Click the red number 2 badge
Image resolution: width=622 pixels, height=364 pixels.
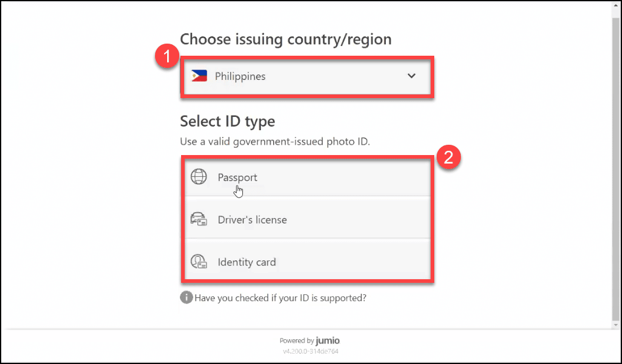click(449, 159)
